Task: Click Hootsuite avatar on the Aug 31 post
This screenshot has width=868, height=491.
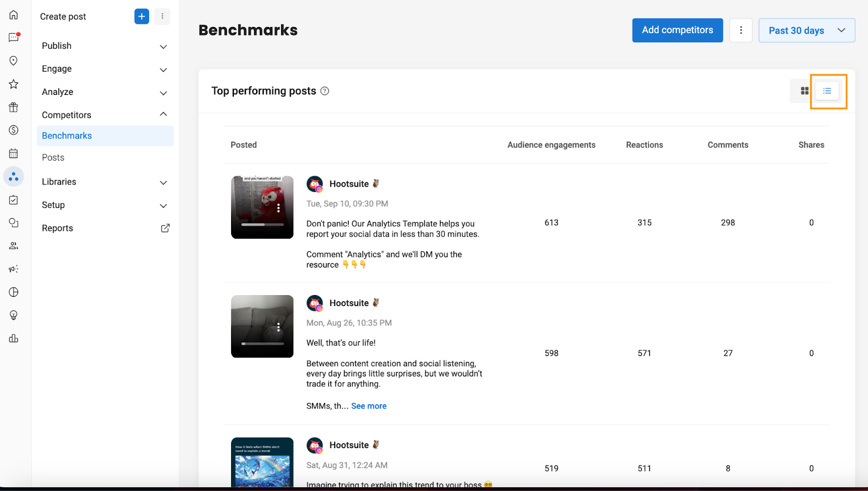Action: pos(315,445)
